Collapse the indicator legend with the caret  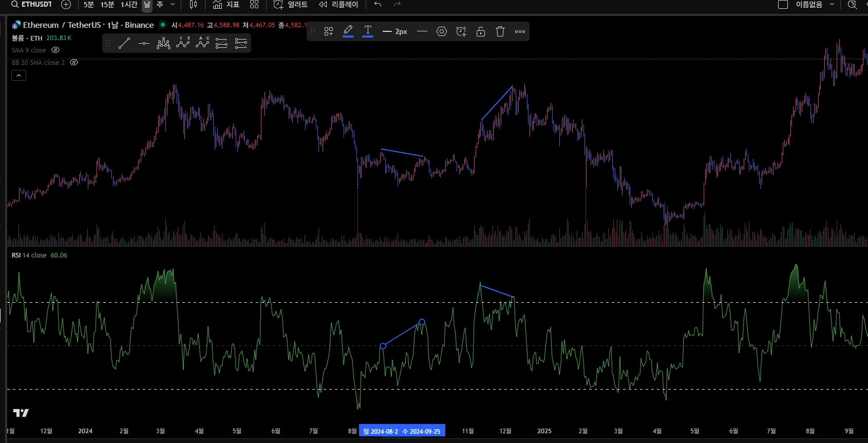tap(19, 75)
